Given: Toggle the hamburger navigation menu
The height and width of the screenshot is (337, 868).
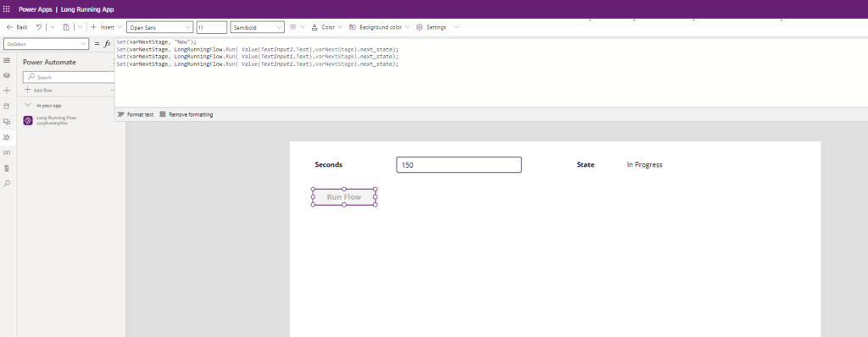Looking at the screenshot, I should click(7, 60).
